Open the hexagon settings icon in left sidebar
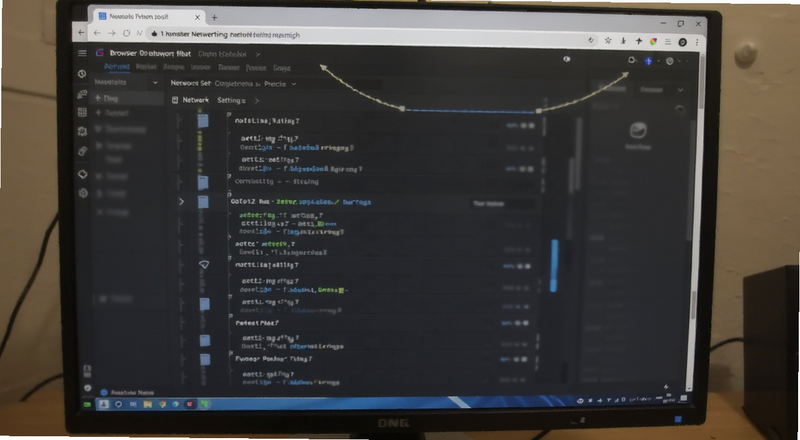This screenshot has height=440, width=800. click(83, 193)
